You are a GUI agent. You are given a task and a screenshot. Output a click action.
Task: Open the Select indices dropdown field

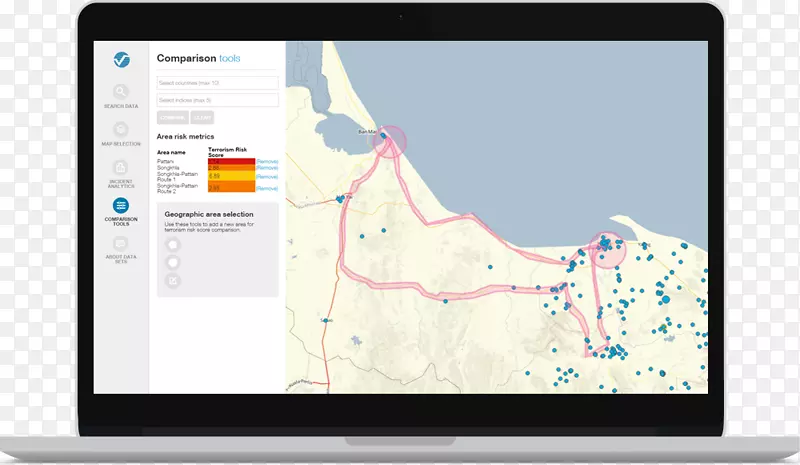coord(217,100)
